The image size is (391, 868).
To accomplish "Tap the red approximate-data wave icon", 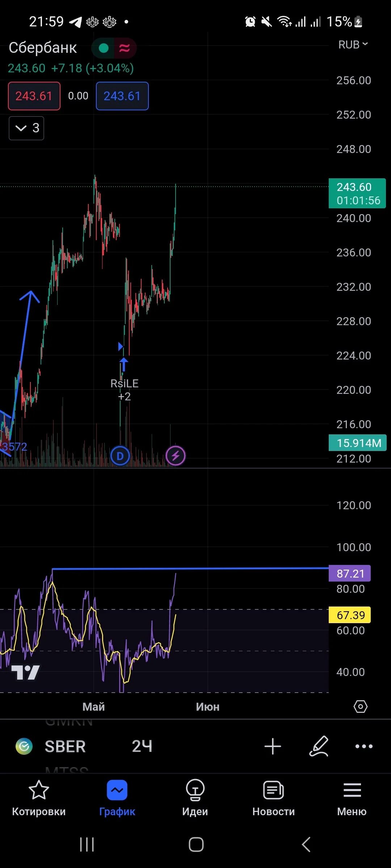I will click(x=125, y=48).
